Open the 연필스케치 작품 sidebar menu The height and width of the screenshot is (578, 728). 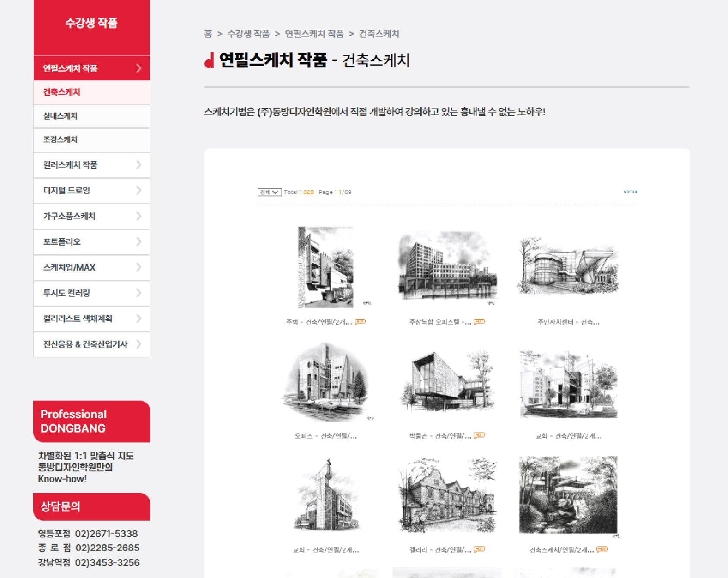pyautogui.click(x=92, y=68)
